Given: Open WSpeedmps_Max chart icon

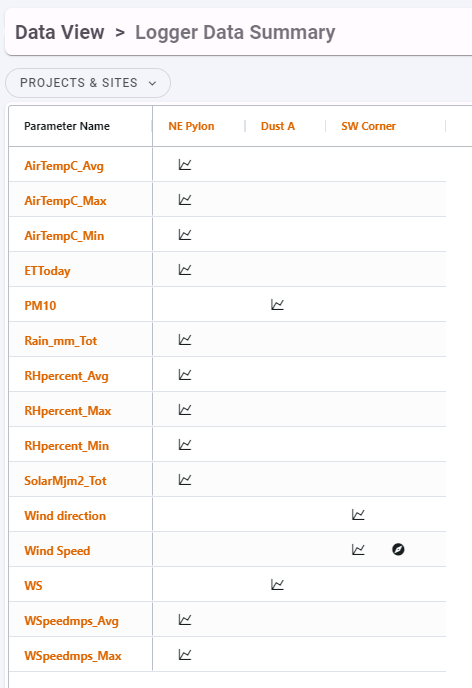Looking at the screenshot, I should [185, 655].
